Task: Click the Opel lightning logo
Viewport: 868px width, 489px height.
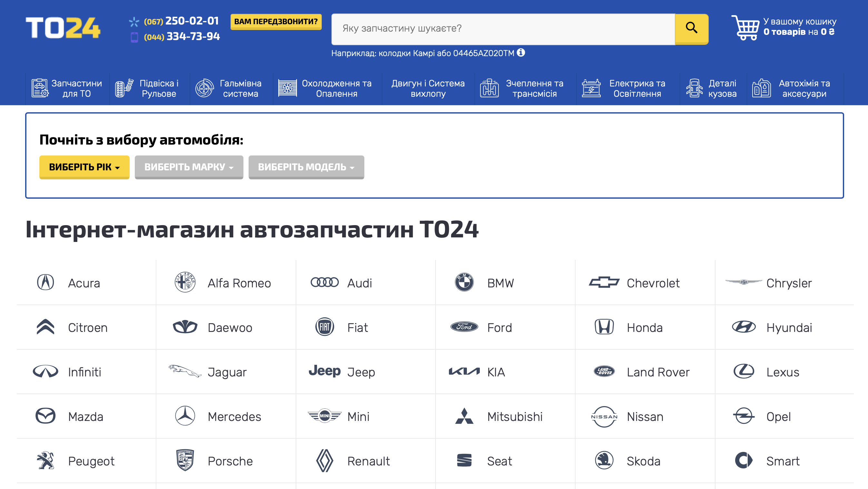Action: click(x=743, y=416)
